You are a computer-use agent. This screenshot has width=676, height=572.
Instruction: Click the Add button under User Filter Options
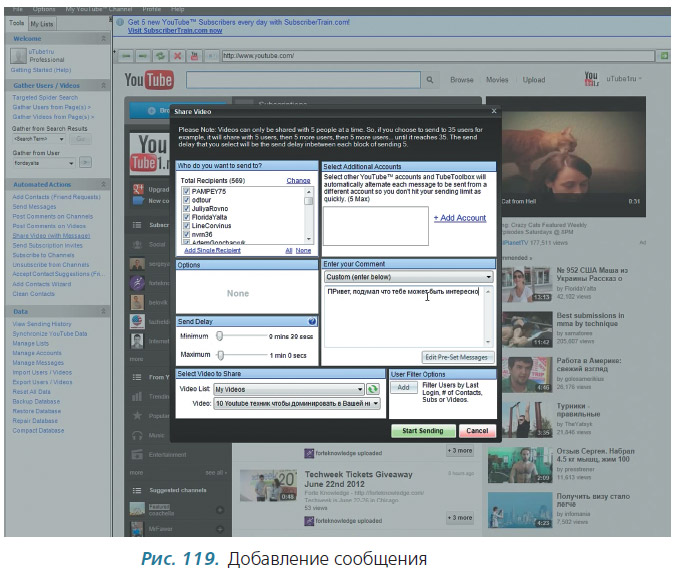point(404,388)
